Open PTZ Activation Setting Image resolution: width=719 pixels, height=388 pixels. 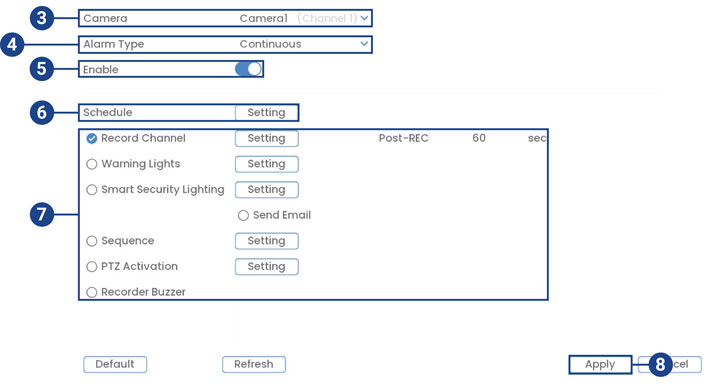266,266
